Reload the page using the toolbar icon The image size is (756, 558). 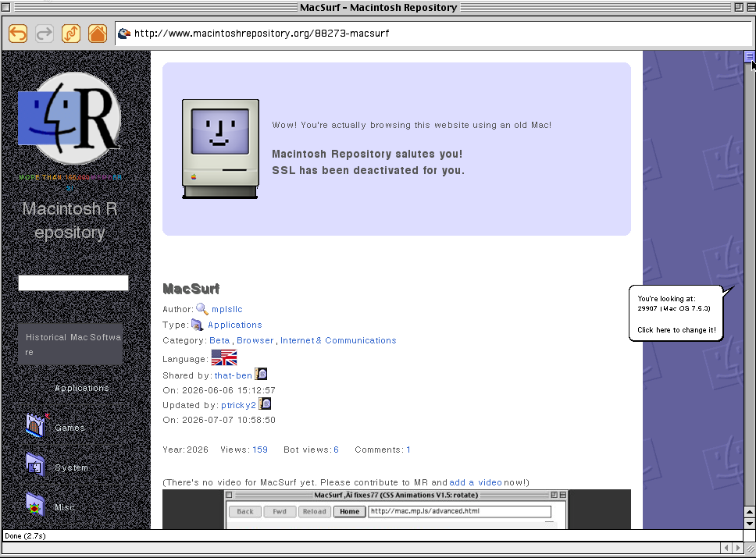point(71,34)
